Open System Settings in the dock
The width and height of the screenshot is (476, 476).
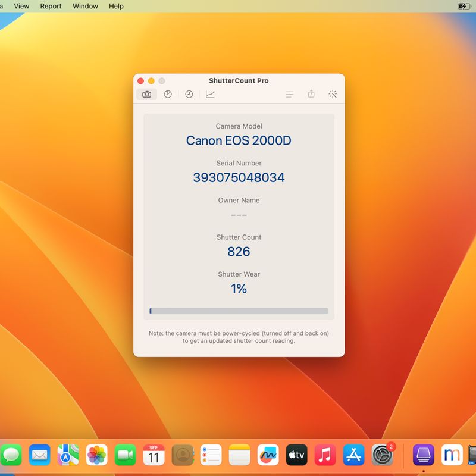point(382,455)
